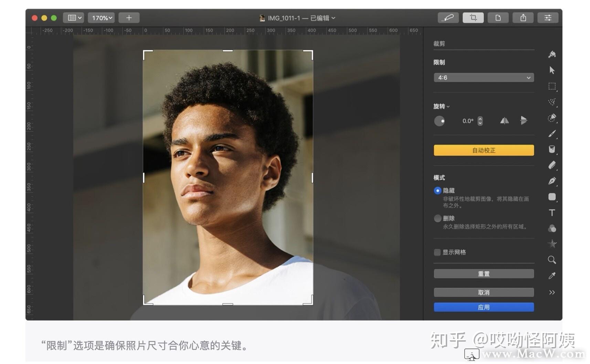Enable the 显示网格 checkbox
590x364 pixels.
tap(437, 252)
